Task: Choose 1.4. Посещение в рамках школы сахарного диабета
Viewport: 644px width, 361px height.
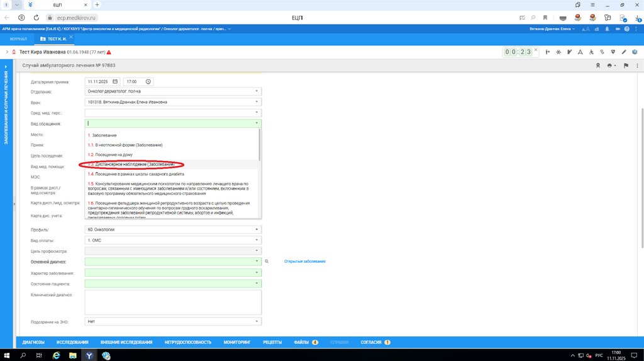Action: coord(172,174)
